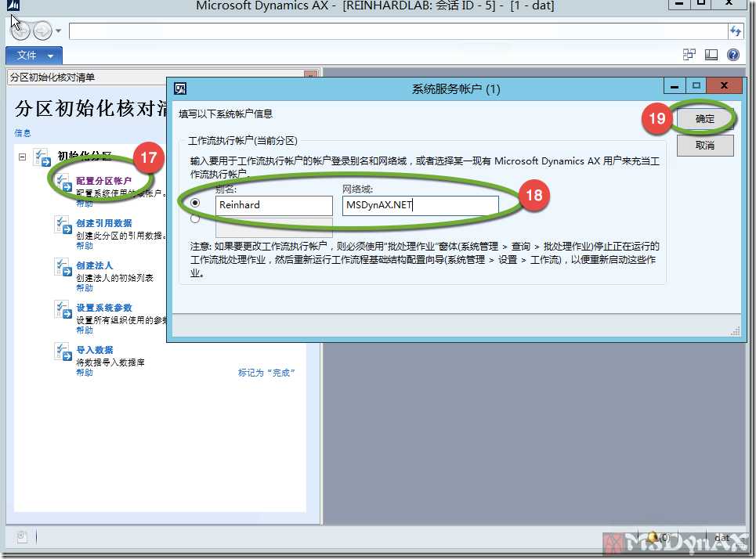Click the 网络域 field containing MSDynAX.NET

(x=421, y=205)
